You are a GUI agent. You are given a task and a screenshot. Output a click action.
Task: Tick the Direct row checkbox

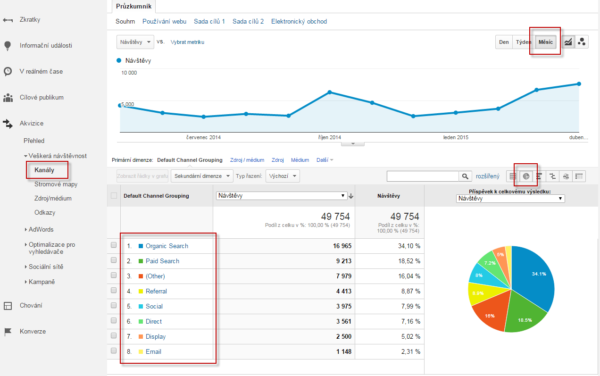114,321
